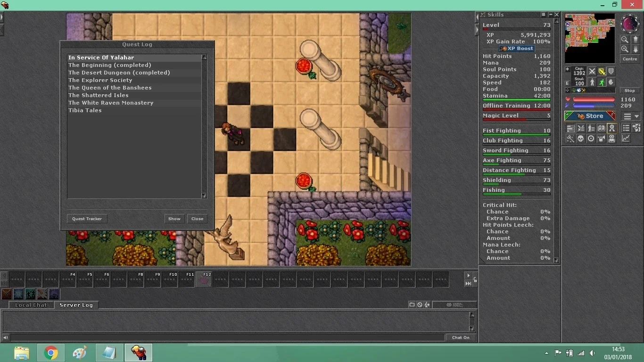The image size is (644, 362).
Task: Select the Tibia Tales quest
Action: (134, 110)
